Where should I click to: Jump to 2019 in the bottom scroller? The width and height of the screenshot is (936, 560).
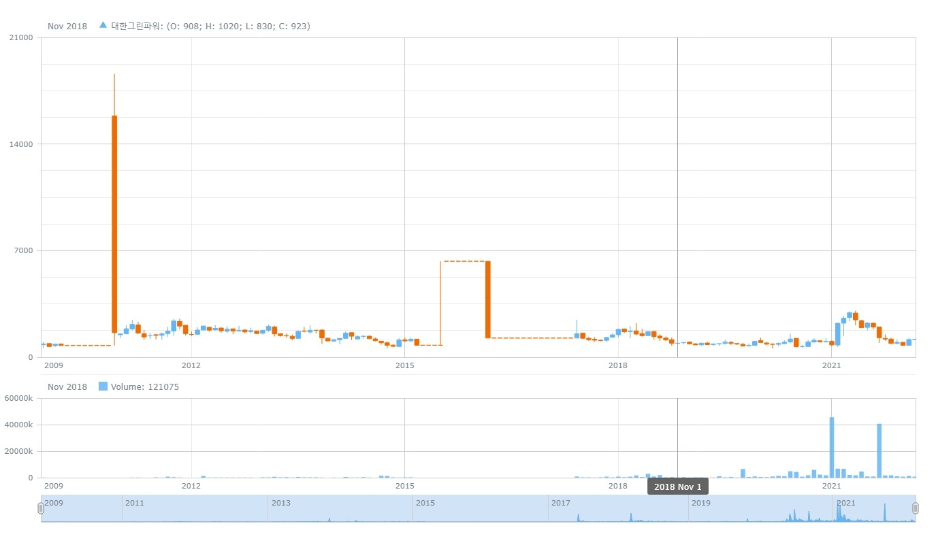(x=700, y=503)
